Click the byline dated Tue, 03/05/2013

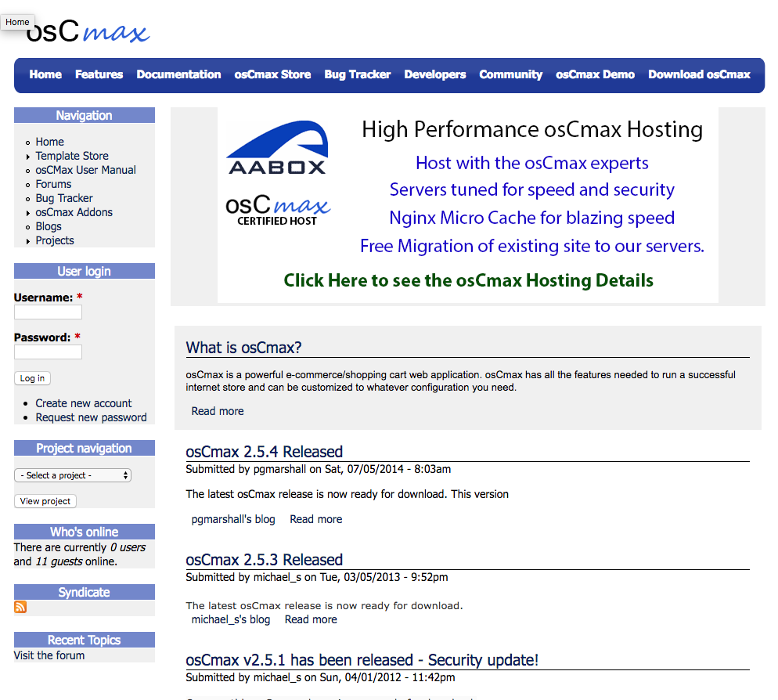pos(317,577)
